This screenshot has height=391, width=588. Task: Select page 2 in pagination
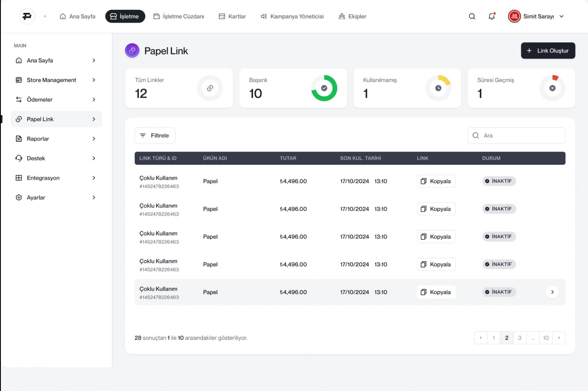tap(507, 338)
